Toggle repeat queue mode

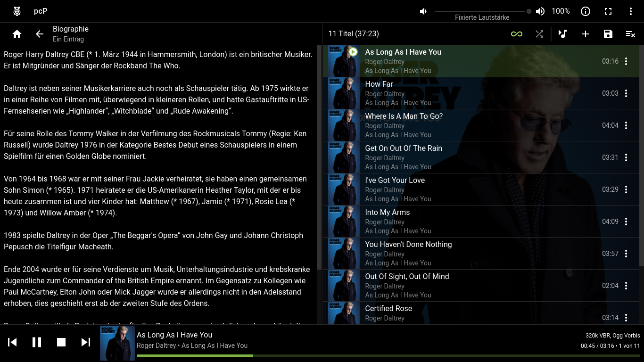point(517,34)
